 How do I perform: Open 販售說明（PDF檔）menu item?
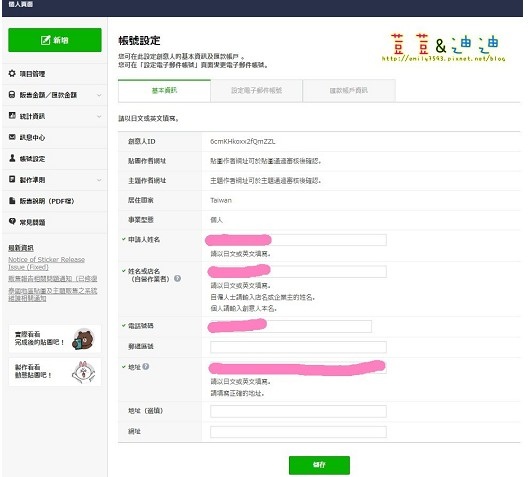coord(55,201)
